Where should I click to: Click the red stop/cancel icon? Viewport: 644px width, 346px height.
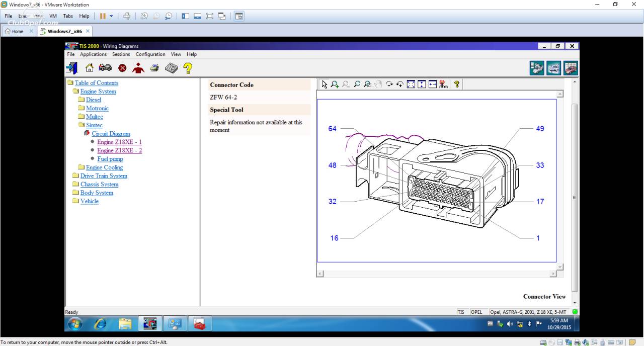(x=122, y=68)
